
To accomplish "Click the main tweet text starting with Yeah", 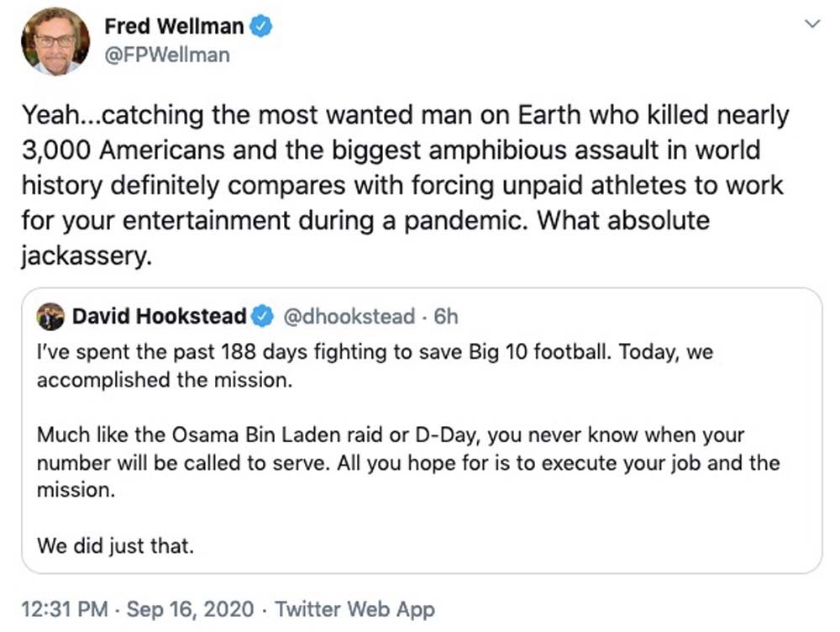I will (406, 185).
